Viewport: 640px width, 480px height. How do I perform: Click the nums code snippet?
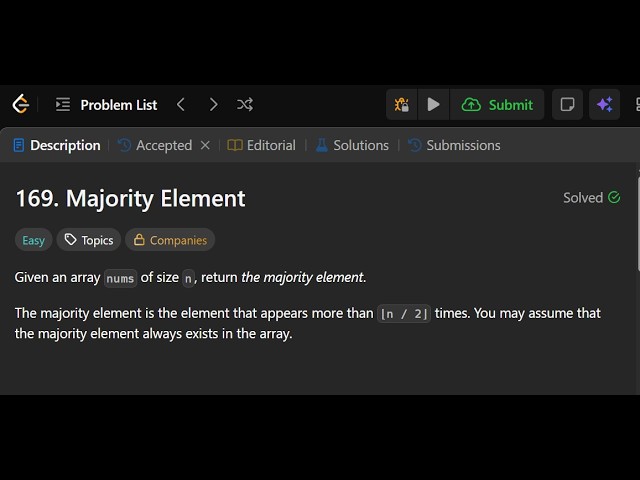point(120,278)
